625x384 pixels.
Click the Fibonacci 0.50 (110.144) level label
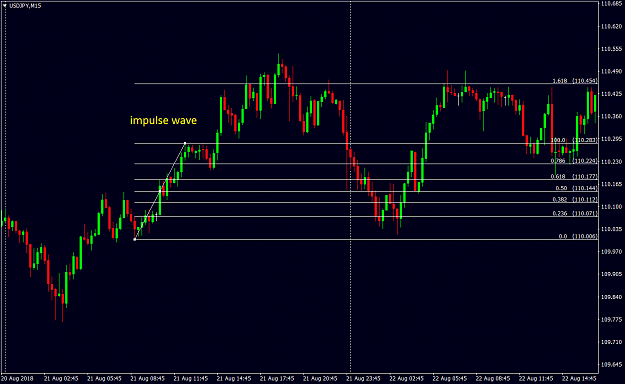click(x=576, y=188)
